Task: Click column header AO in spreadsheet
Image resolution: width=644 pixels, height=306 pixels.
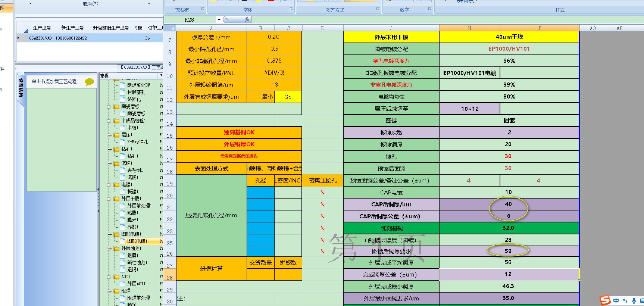Action: 593,28
